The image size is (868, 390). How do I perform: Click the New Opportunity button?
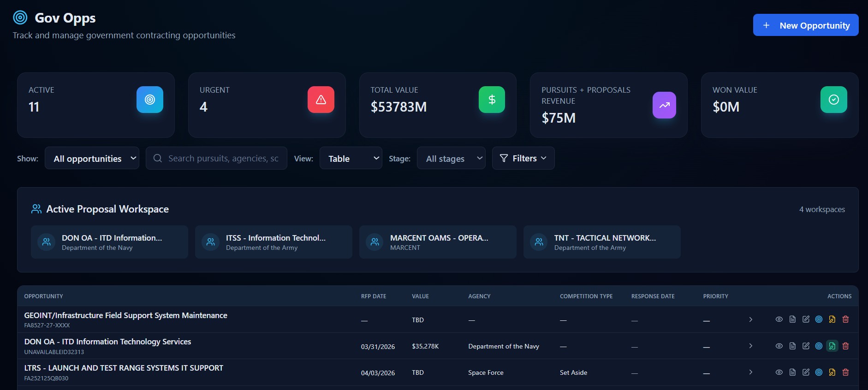(805, 25)
